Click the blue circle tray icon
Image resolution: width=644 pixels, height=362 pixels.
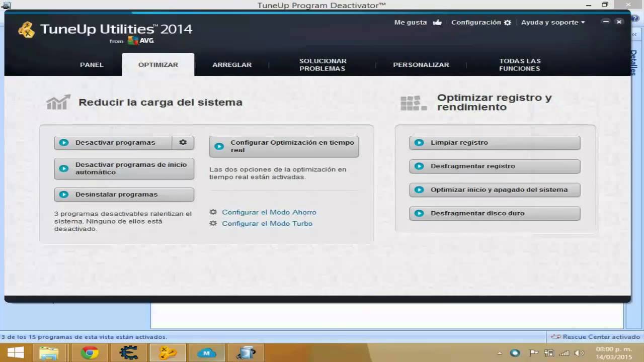click(515, 353)
